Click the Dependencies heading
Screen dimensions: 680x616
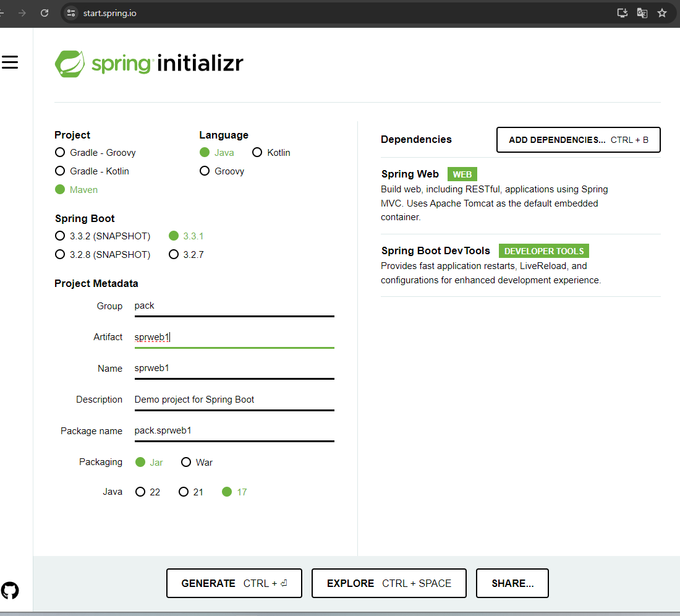(x=416, y=139)
